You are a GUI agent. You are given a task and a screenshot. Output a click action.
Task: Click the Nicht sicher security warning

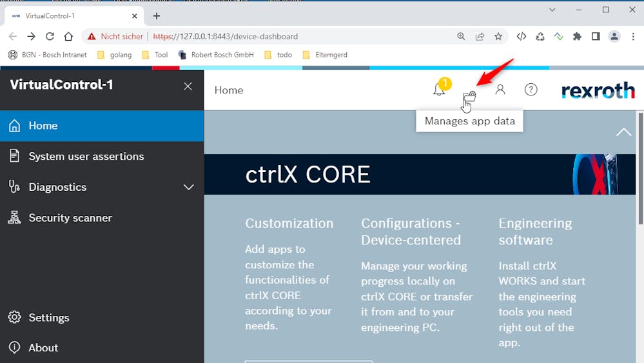115,37
